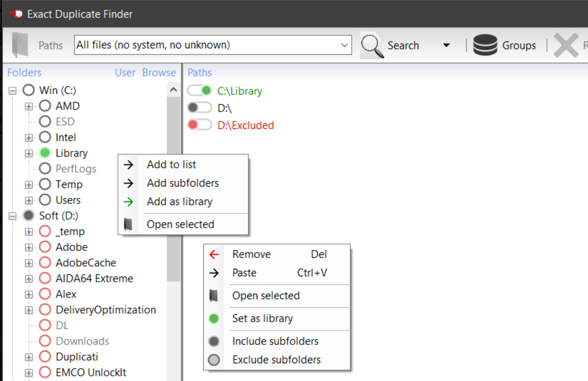Expand the Intel folder node
The image size is (588, 381).
tap(28, 137)
